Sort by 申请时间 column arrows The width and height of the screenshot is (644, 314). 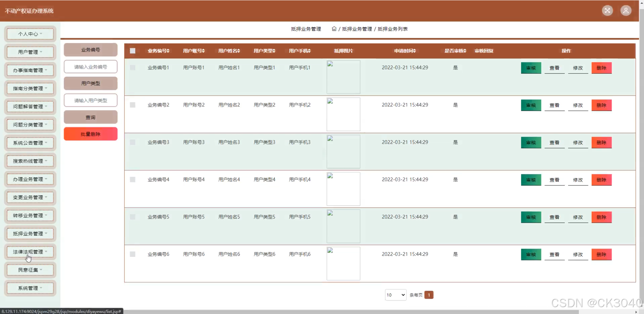coord(414,51)
